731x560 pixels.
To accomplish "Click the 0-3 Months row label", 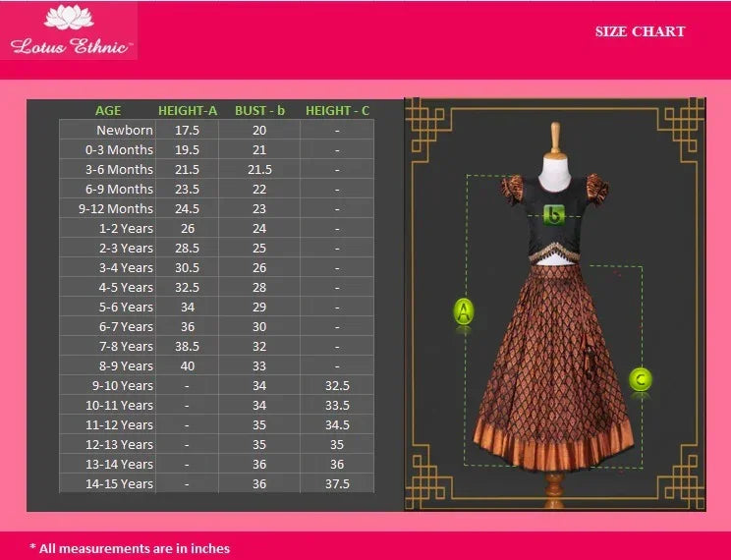I will pyautogui.click(x=119, y=149).
